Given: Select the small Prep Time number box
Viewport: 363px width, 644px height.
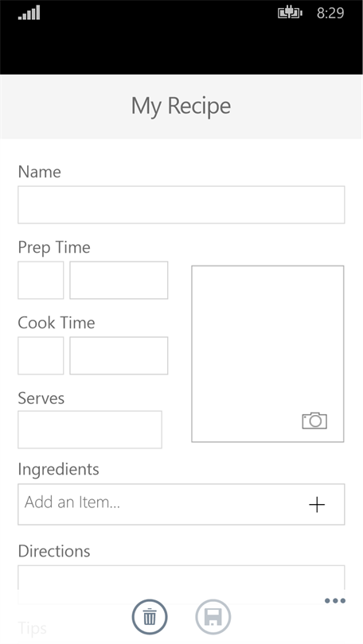Looking at the screenshot, I should click(41, 280).
